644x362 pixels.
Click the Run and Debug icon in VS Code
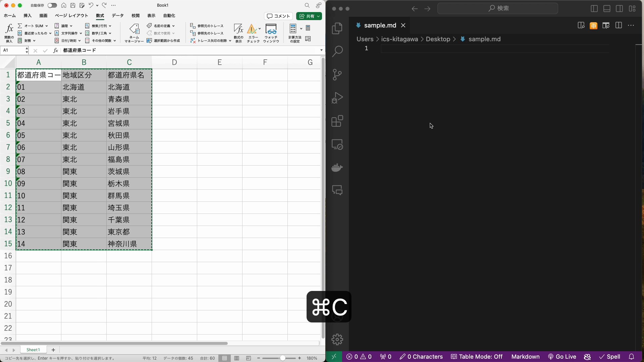(337, 98)
